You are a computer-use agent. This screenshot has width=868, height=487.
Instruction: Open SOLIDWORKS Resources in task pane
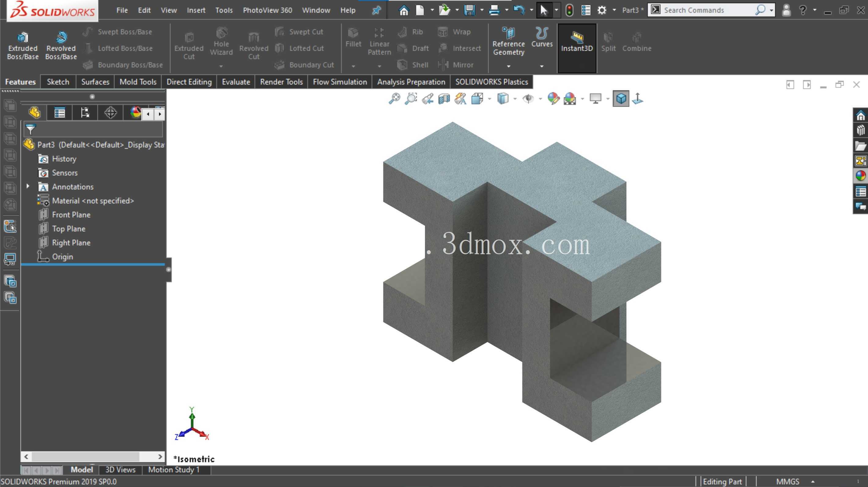click(861, 115)
